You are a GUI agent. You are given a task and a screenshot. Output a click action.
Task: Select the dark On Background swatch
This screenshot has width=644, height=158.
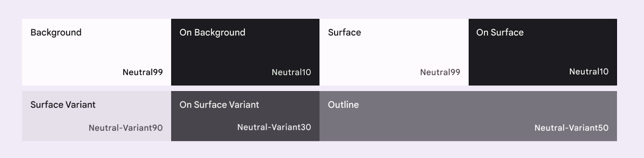pyautogui.click(x=245, y=52)
